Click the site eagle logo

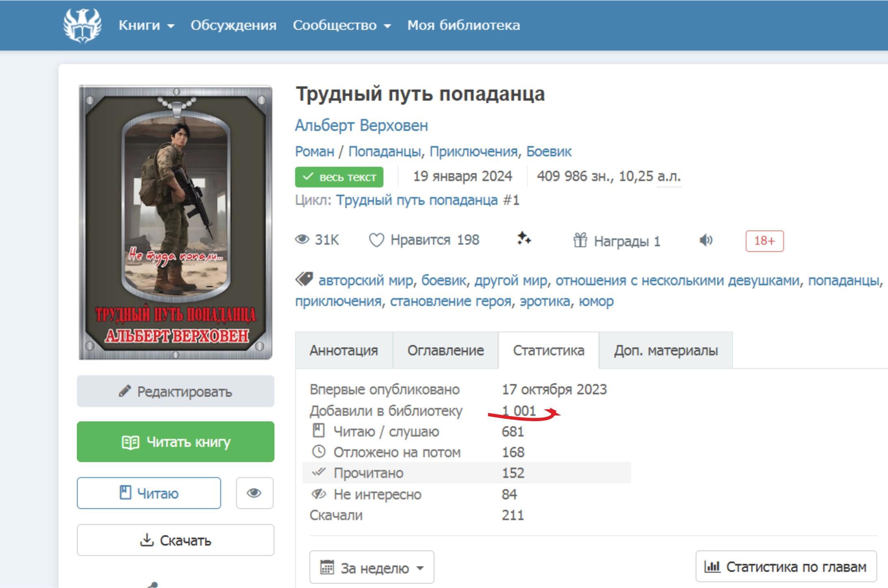(82, 25)
